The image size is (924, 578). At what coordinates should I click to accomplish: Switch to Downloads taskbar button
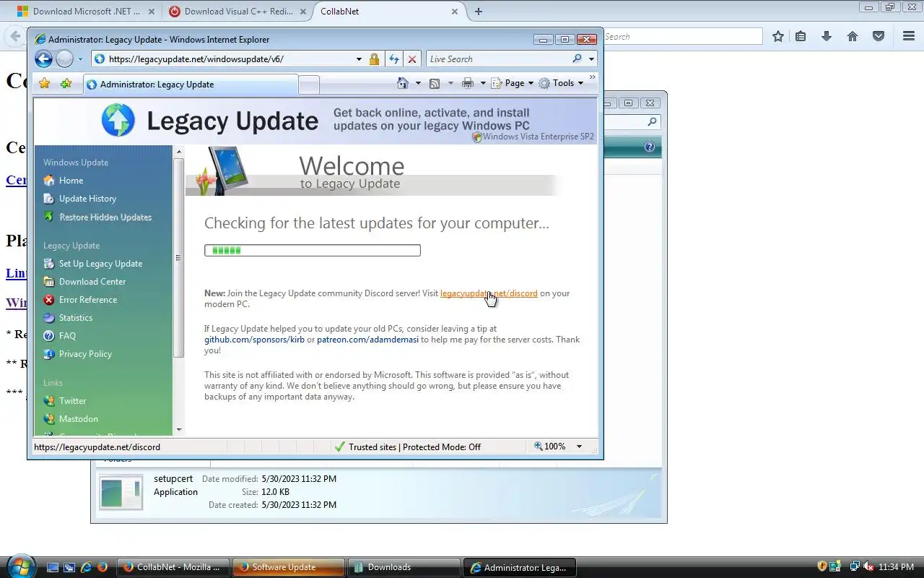coord(403,567)
